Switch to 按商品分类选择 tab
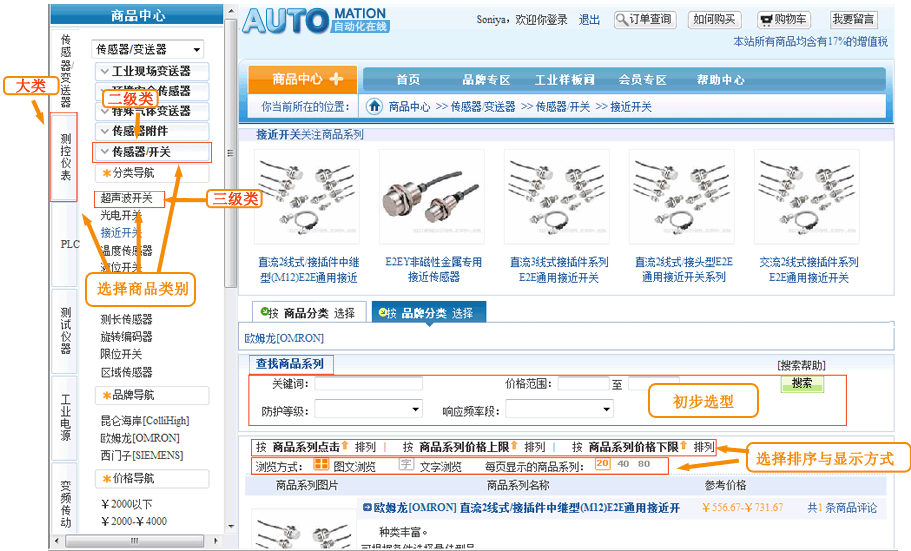 [309, 313]
